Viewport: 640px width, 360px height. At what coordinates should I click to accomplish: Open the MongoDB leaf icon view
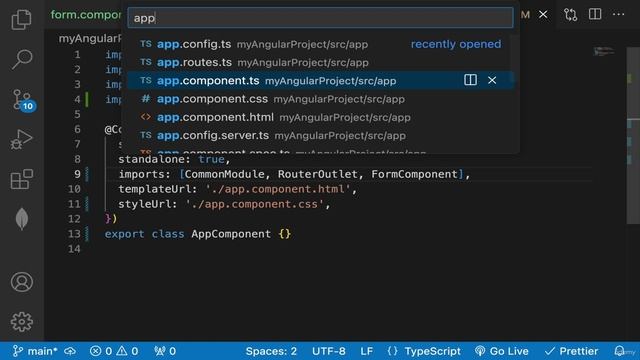tap(22, 219)
